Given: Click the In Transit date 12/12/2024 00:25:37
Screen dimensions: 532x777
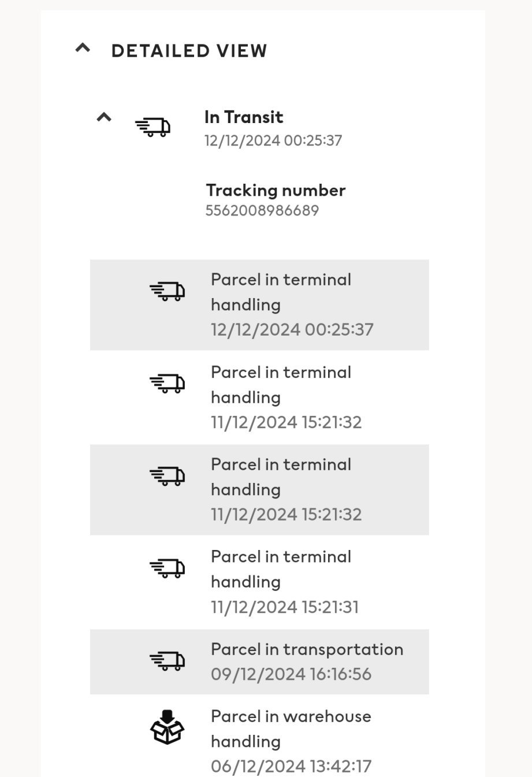Looking at the screenshot, I should click(273, 140).
